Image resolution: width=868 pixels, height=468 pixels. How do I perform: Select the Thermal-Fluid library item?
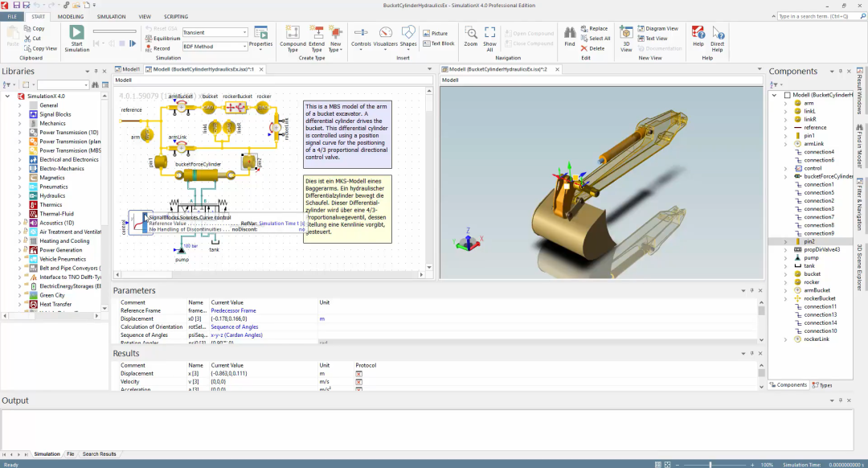pyautogui.click(x=56, y=214)
